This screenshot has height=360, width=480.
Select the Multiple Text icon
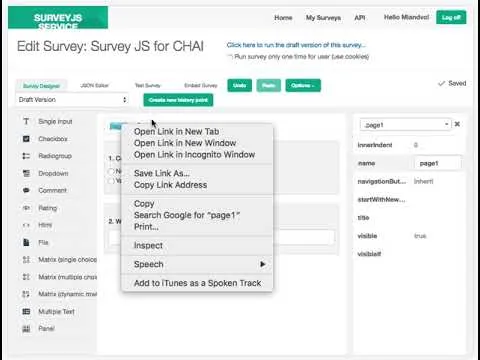click(x=26, y=311)
